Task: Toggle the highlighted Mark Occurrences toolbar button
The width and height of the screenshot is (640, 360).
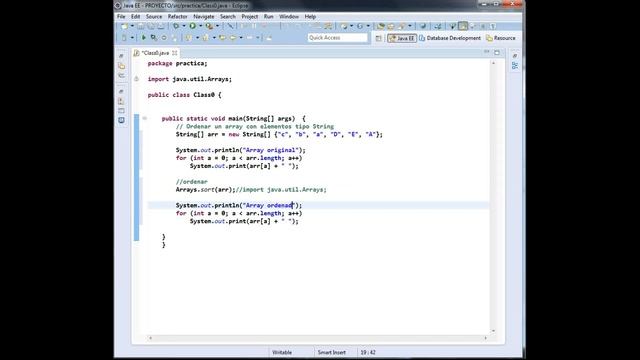Action: (x=463, y=26)
